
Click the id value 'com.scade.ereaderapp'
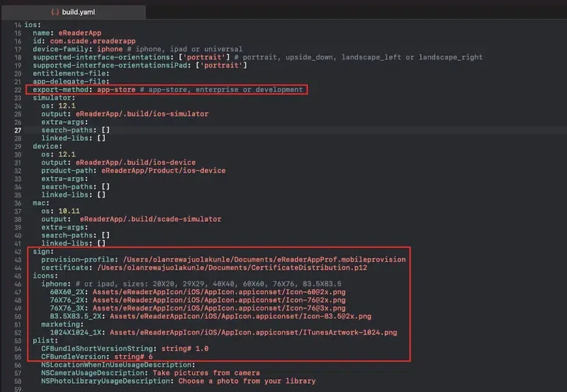93,41
